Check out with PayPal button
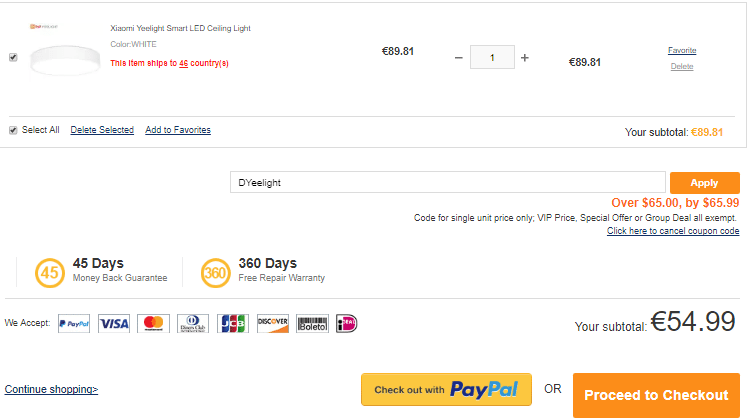The width and height of the screenshot is (750, 420). coord(446,389)
